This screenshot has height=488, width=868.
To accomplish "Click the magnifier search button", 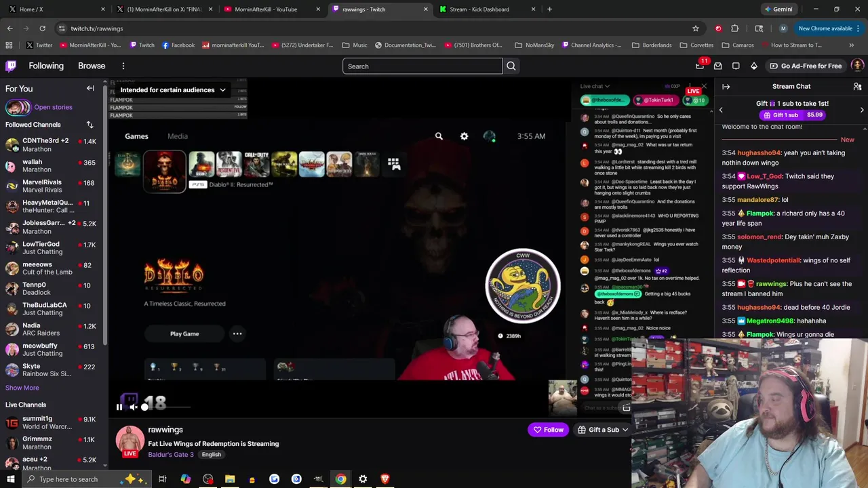I will click(x=511, y=66).
